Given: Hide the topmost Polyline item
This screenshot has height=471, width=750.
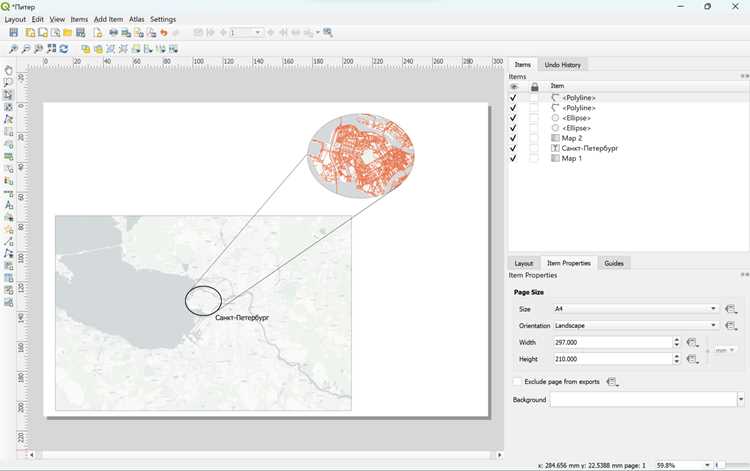Looking at the screenshot, I should coord(513,98).
